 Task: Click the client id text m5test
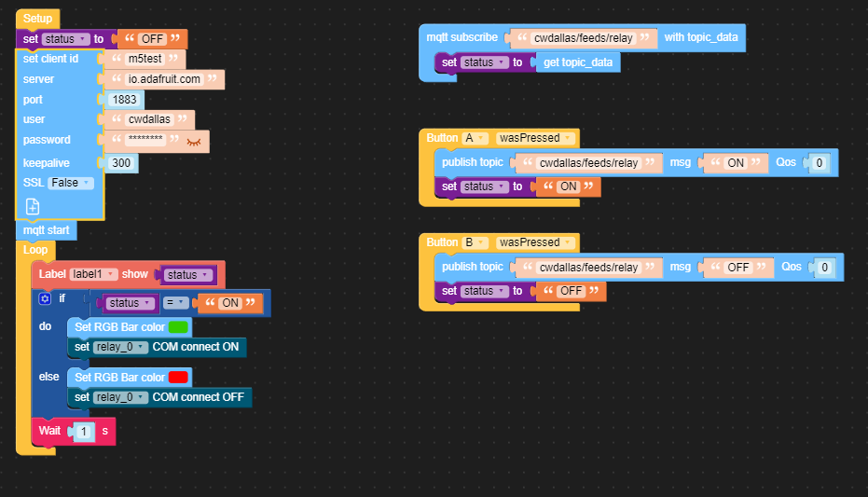click(x=145, y=59)
